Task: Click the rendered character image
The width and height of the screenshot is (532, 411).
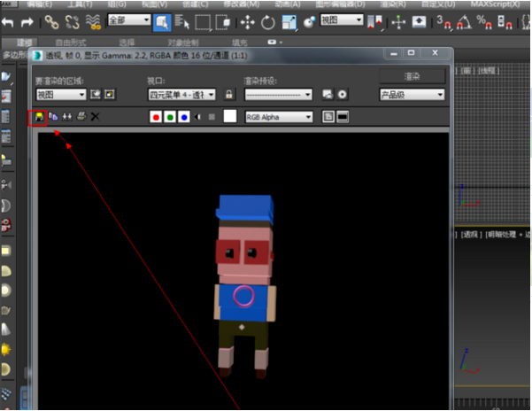Action: point(245,286)
